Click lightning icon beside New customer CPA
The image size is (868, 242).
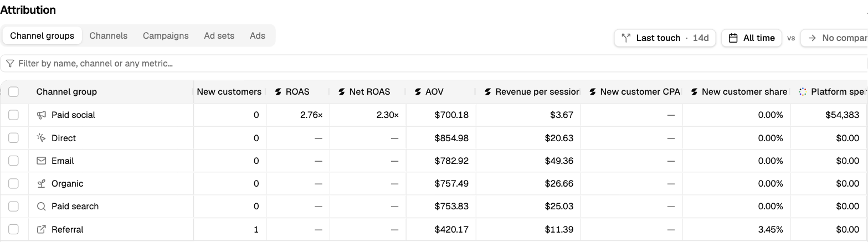(x=593, y=92)
